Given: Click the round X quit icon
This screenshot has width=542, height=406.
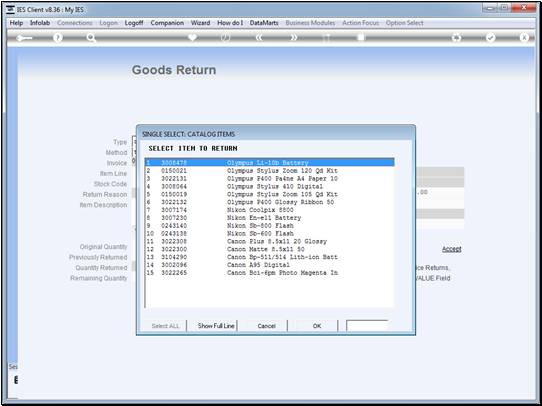Looking at the screenshot, I should pos(524,38).
